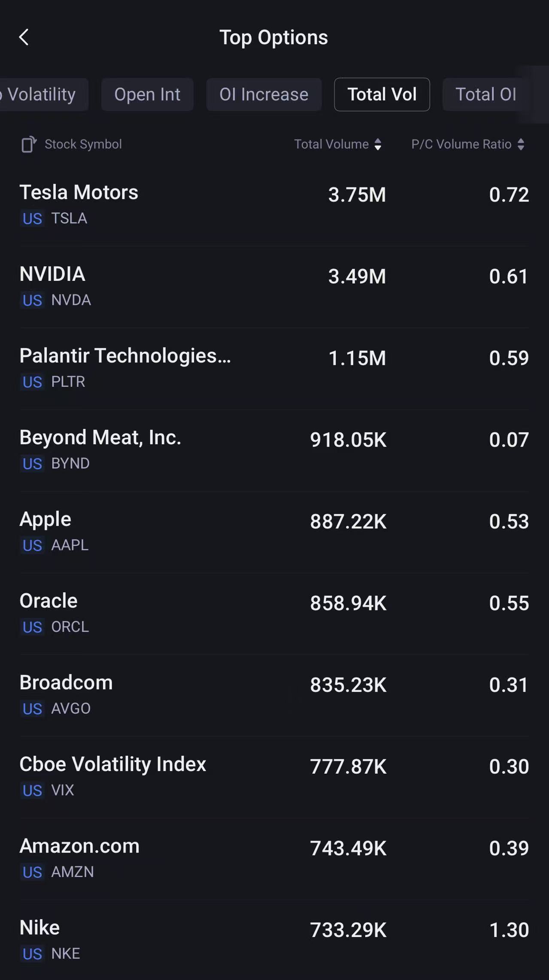Select Amazon.com AMZN entry
Viewport: 549px width, 980px height.
click(274, 858)
